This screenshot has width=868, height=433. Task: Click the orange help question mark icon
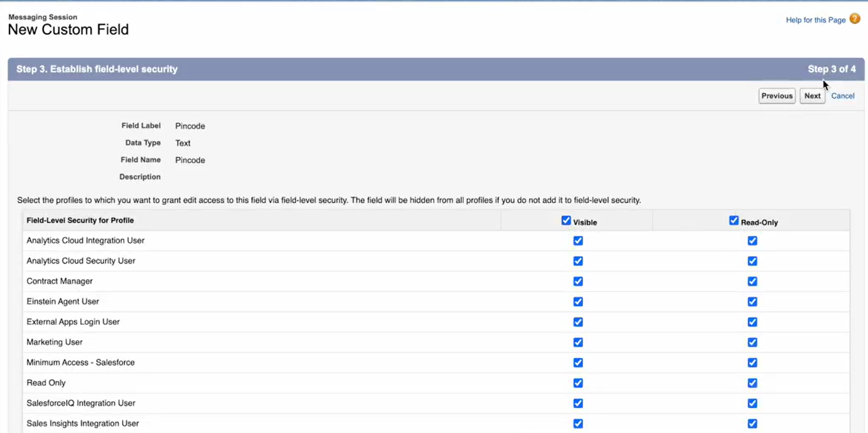(x=855, y=19)
